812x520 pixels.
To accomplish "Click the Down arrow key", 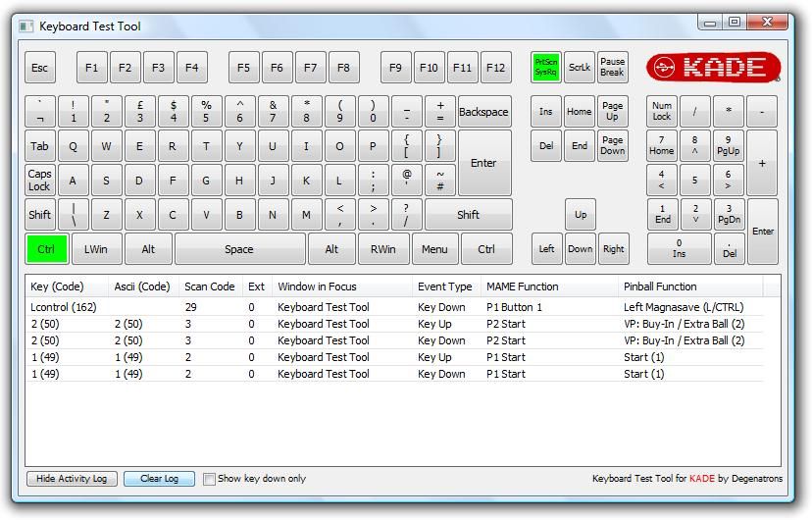I will [x=580, y=249].
